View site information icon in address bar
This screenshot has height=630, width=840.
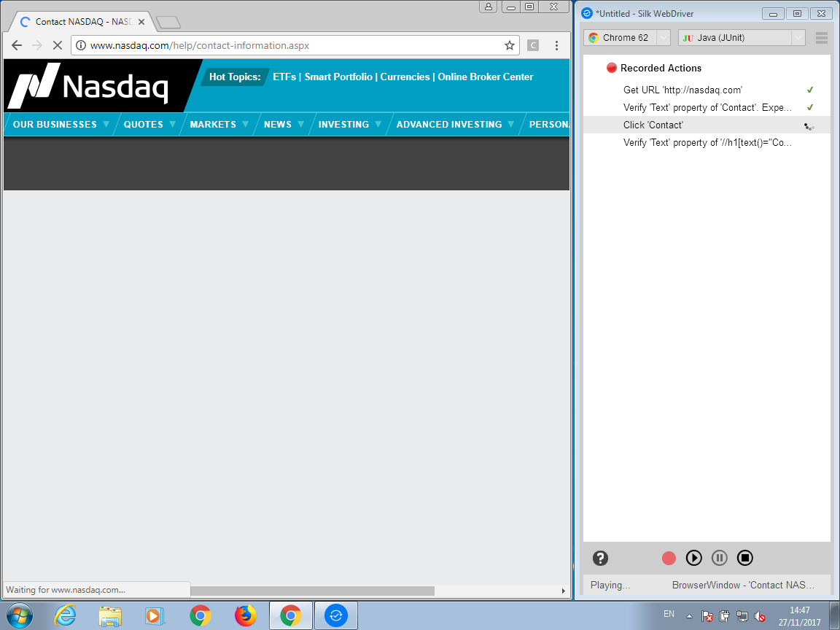pyautogui.click(x=81, y=45)
